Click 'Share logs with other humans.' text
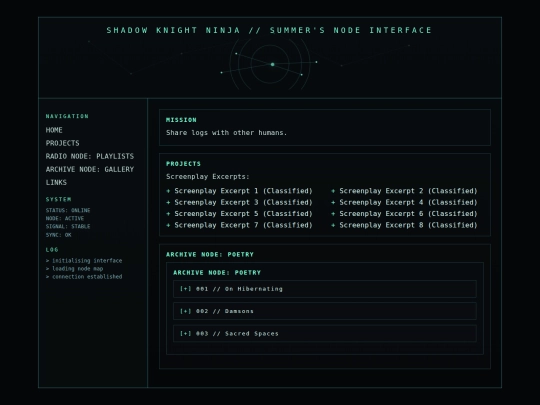The image size is (540, 405). pos(226,133)
